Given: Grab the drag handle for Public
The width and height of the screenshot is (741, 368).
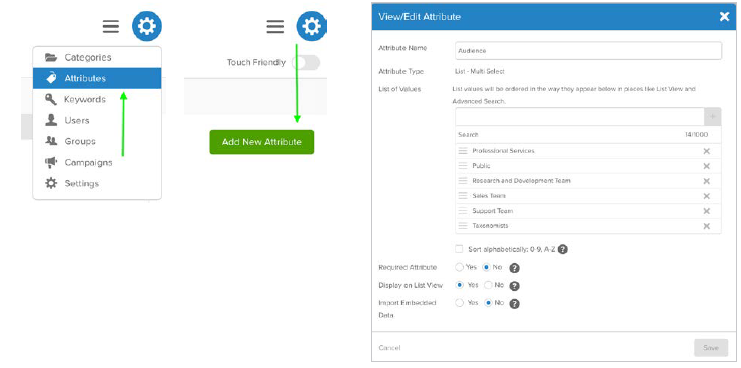Looking at the screenshot, I should click(x=463, y=166).
